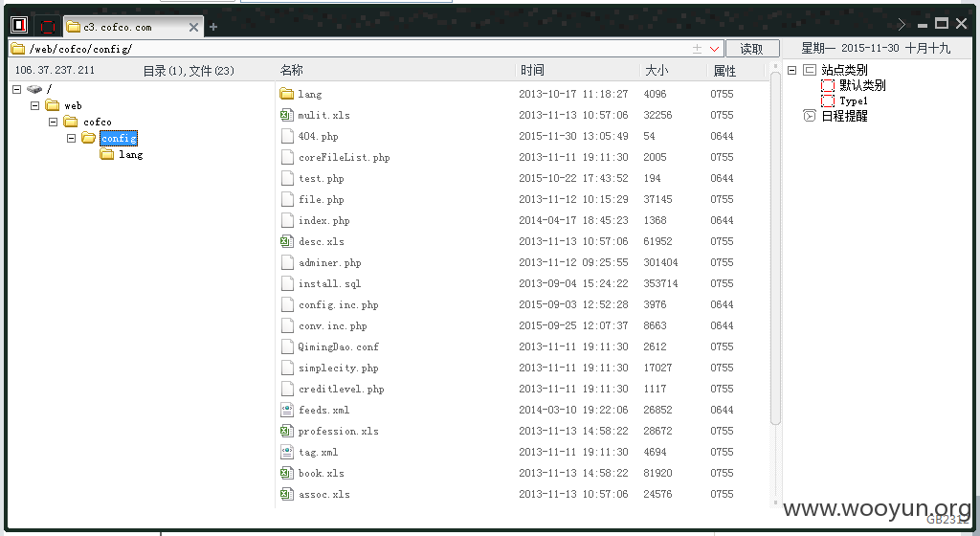Collapse the config tree node
Screen dimensions: 980x536
[71, 138]
